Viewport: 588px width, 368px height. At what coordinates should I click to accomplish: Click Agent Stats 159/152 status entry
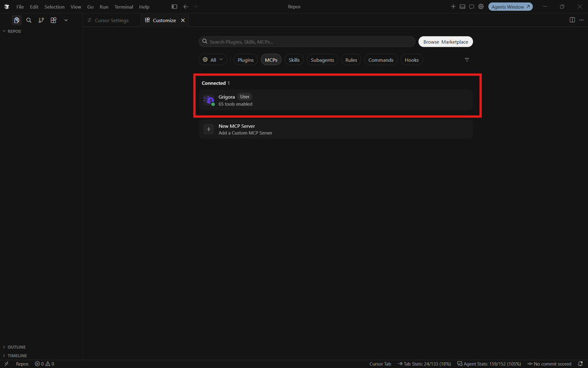pyautogui.click(x=489, y=364)
